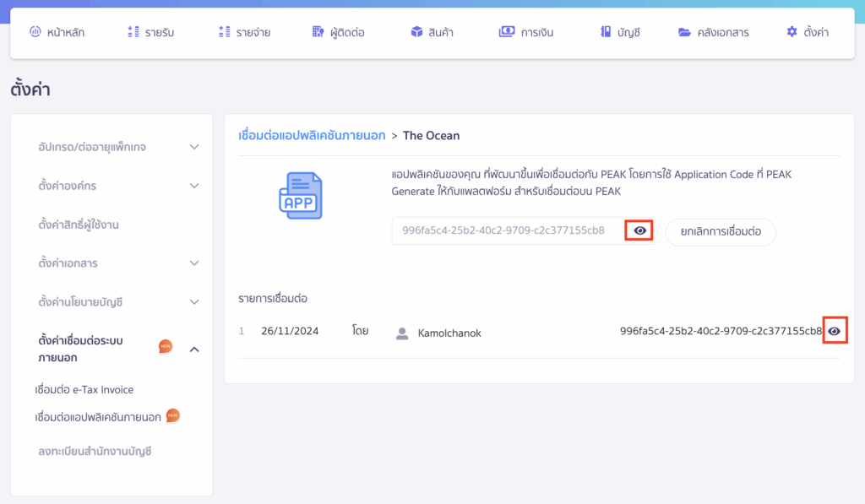Click the Kamolchanok user avatar
This screenshot has width=865, height=504.
click(x=402, y=333)
